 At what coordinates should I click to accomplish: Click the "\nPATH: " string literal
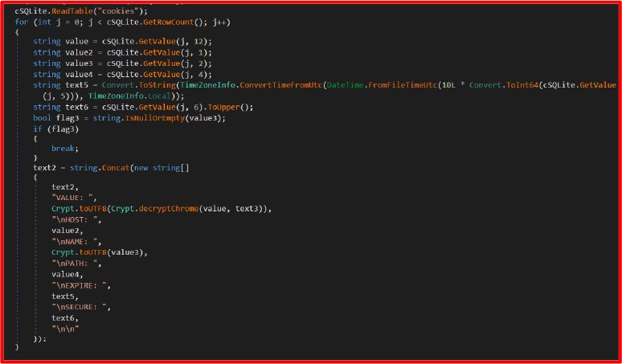77,262
